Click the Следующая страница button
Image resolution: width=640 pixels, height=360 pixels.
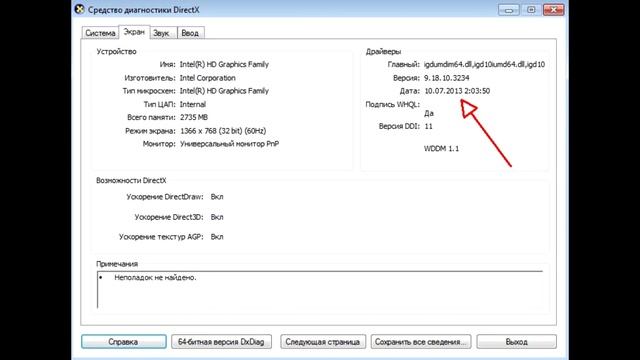click(322, 342)
